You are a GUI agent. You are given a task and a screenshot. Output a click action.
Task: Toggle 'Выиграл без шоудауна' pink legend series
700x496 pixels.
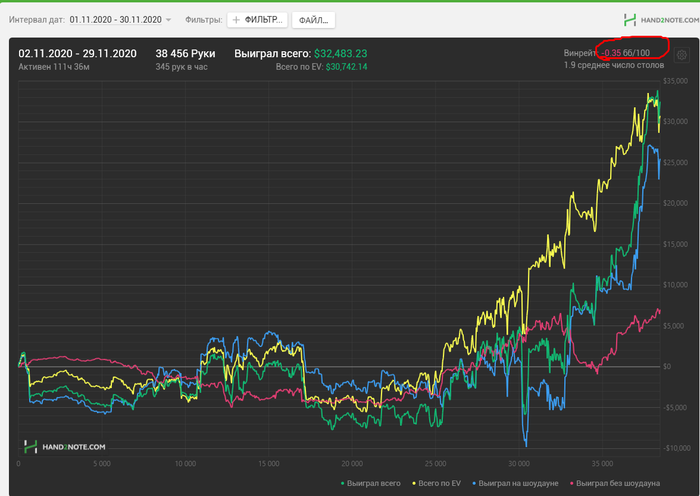(615, 483)
